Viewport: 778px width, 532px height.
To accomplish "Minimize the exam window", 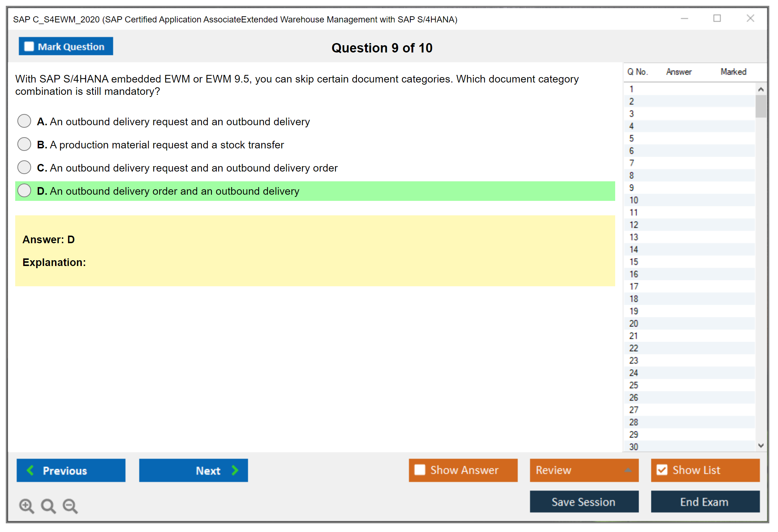I will 684,18.
